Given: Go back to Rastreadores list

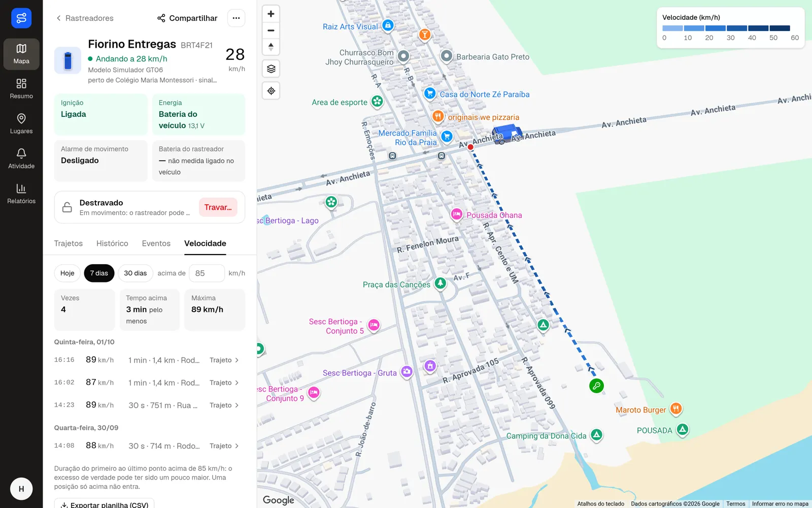Looking at the screenshot, I should [x=85, y=18].
